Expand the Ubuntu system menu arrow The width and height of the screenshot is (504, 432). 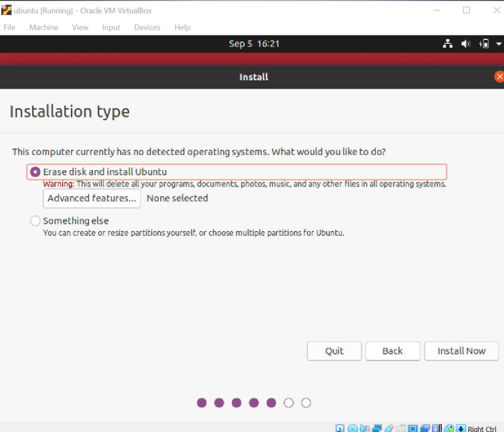coord(497,44)
